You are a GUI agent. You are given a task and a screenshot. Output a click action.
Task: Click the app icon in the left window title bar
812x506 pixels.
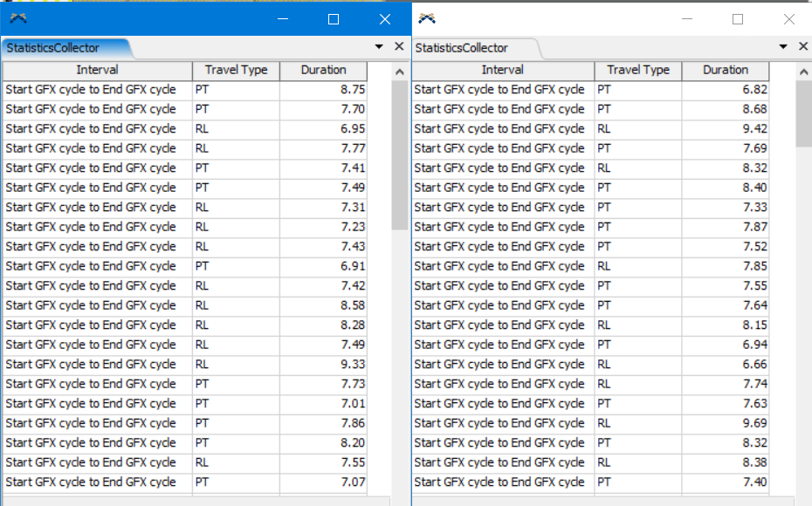(18, 18)
